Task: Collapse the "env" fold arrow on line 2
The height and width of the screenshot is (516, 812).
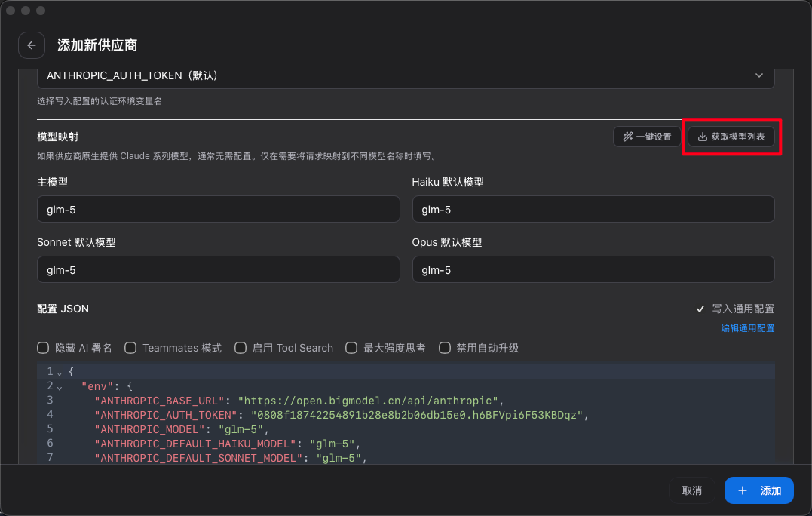Action: pyautogui.click(x=60, y=387)
